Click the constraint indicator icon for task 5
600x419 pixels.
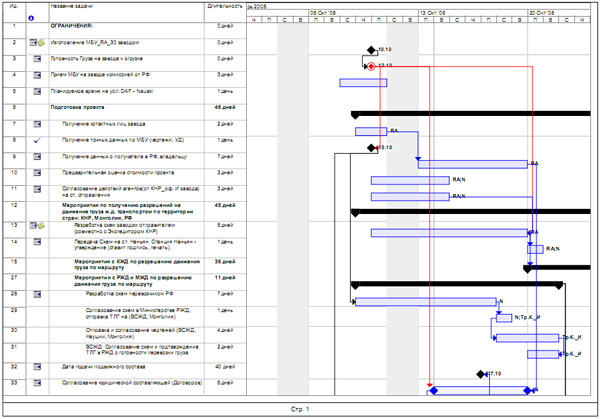[36, 91]
